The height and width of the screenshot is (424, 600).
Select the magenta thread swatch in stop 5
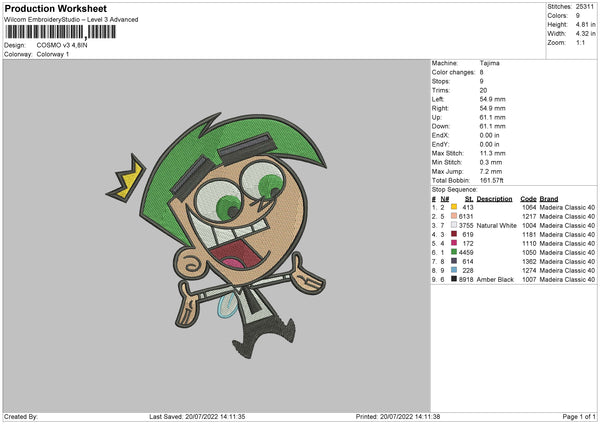454,243
